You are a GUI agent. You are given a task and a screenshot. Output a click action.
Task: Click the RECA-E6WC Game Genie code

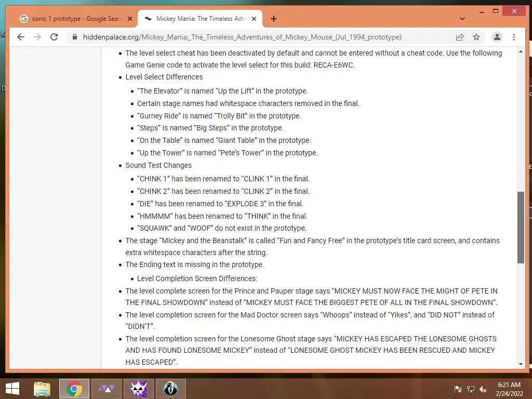334,65
